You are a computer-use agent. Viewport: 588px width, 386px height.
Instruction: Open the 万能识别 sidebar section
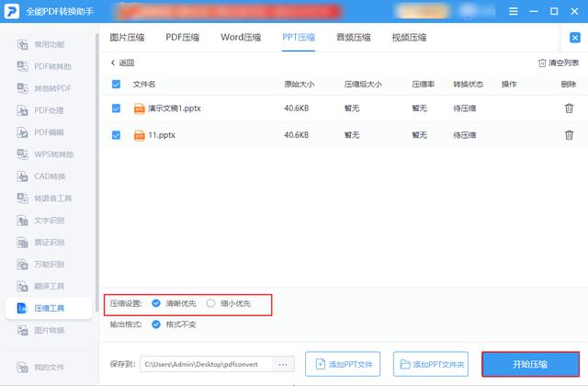click(x=41, y=264)
